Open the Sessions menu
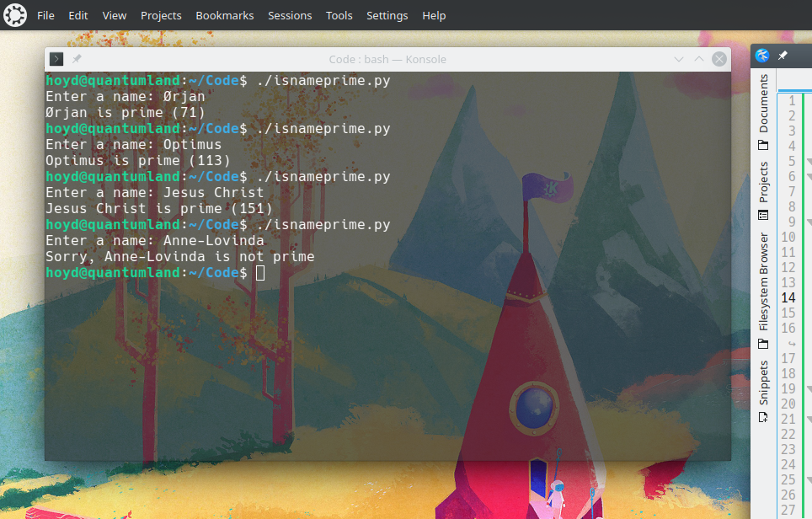 click(x=290, y=15)
